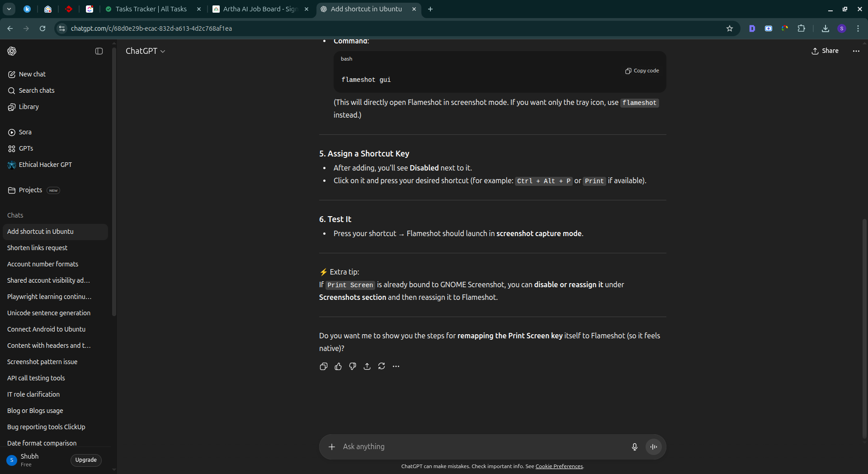This screenshot has height=474, width=868.
Task: Open the more options menu under the response
Action: pyautogui.click(x=396, y=366)
